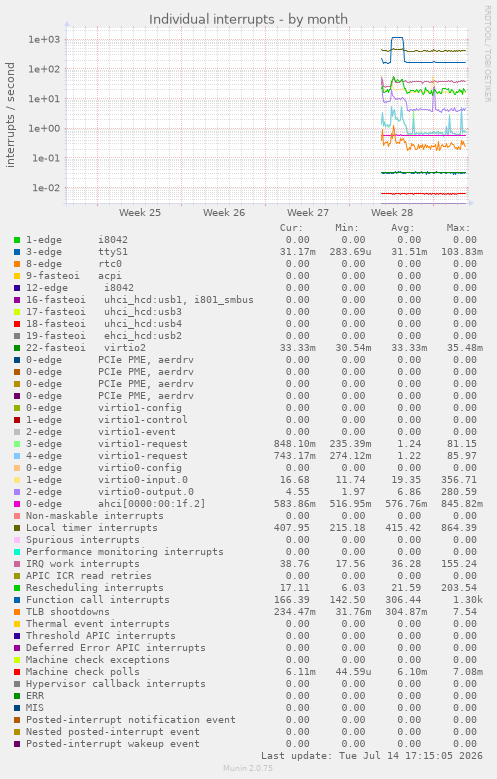Click the Cur column header
The width and height of the screenshot is (497, 779).
click(x=291, y=228)
